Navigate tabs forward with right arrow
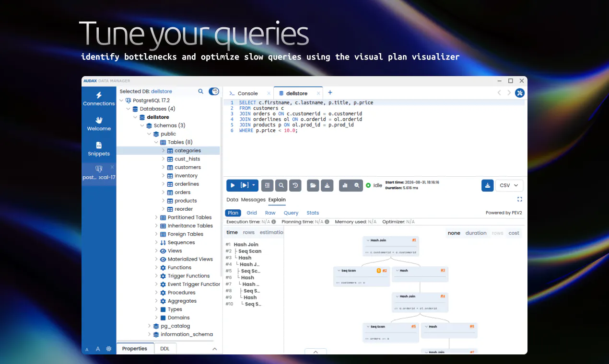The height and width of the screenshot is (364, 609). tap(509, 93)
